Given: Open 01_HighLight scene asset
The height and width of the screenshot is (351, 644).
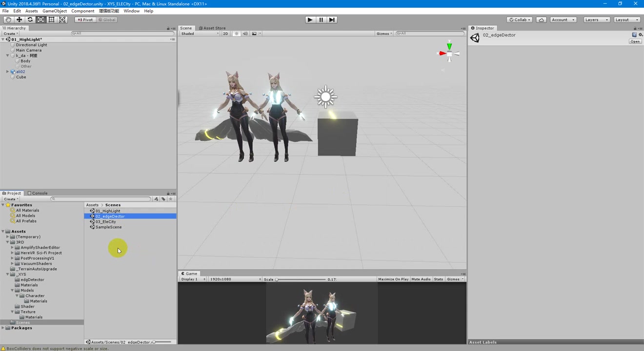Looking at the screenshot, I should (108, 211).
